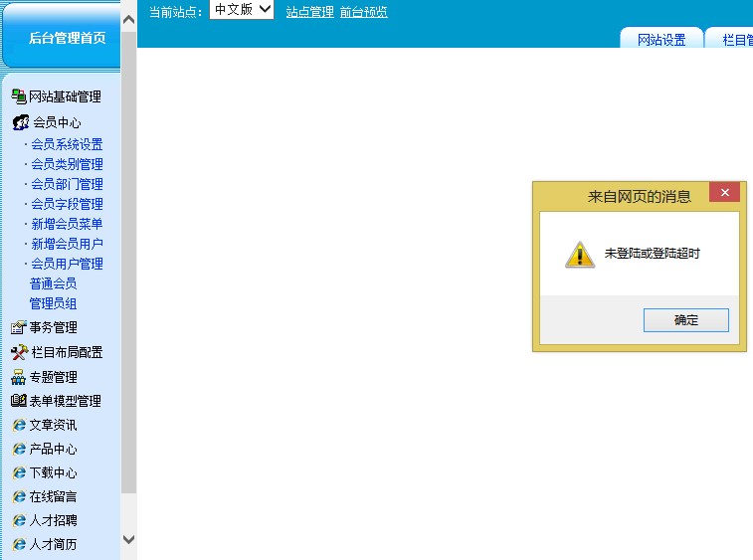The image size is (753, 560).
Task: Close the 来自网页的消息 dialog
Action: (724, 193)
